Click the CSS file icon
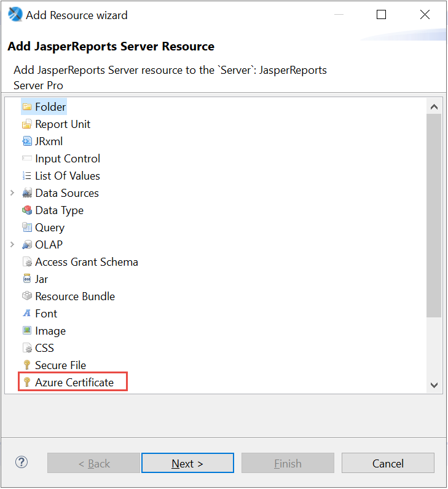The image size is (448, 489). (x=27, y=348)
